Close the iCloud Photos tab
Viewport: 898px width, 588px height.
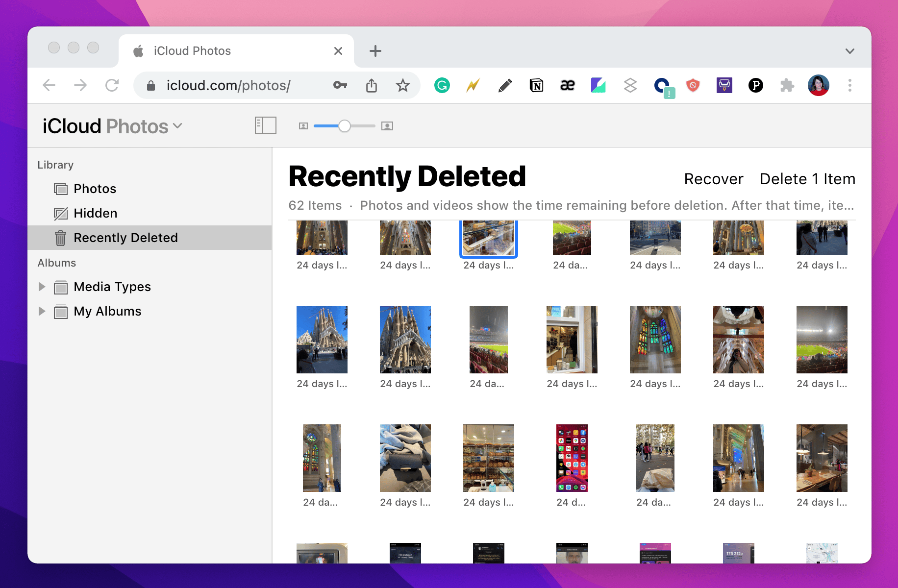click(x=338, y=51)
